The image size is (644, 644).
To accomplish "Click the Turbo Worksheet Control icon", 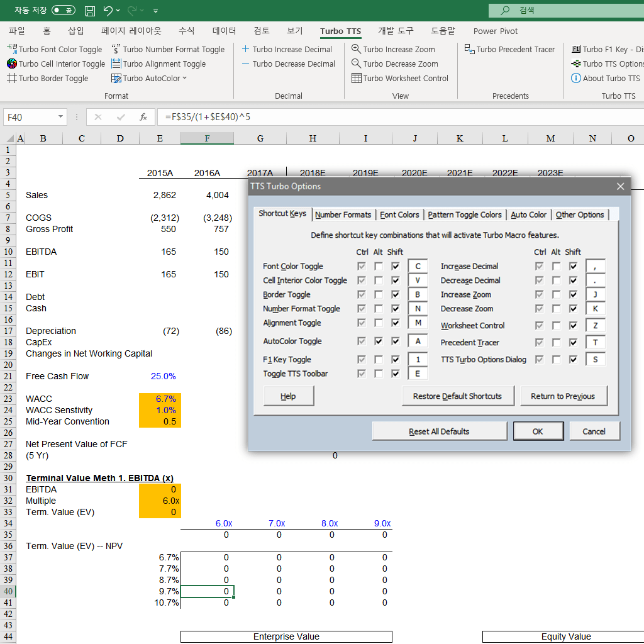I will pos(356,78).
